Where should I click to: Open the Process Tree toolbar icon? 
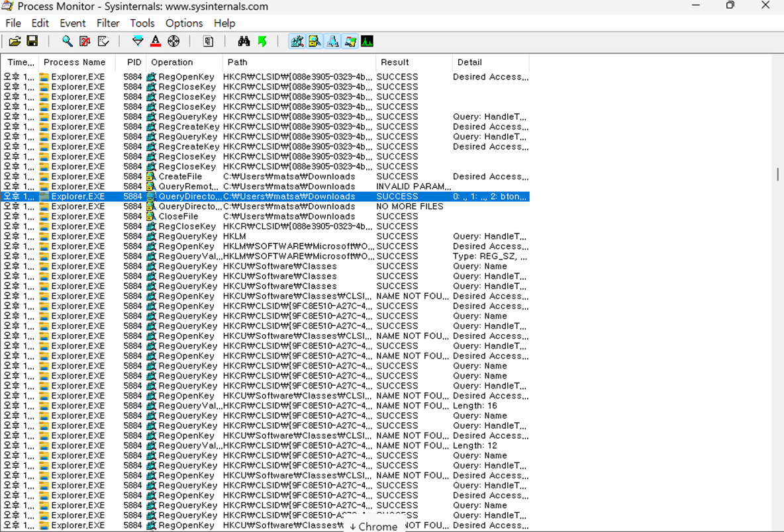pos(208,42)
